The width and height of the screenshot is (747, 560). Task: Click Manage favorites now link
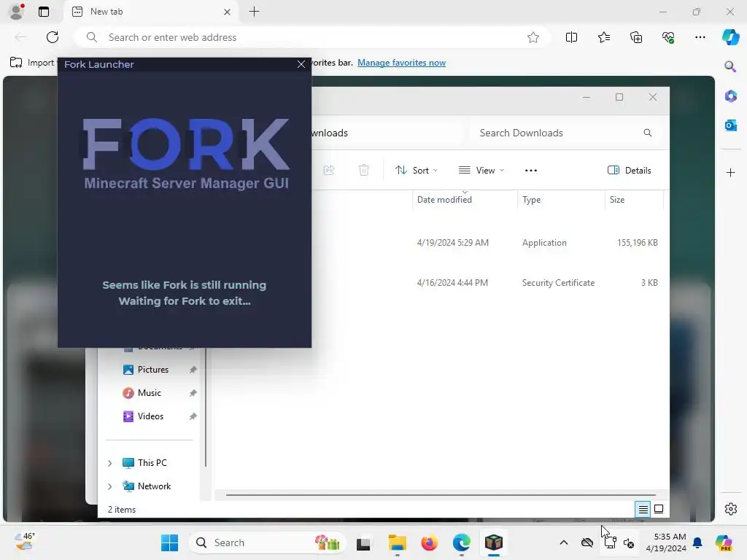(402, 63)
